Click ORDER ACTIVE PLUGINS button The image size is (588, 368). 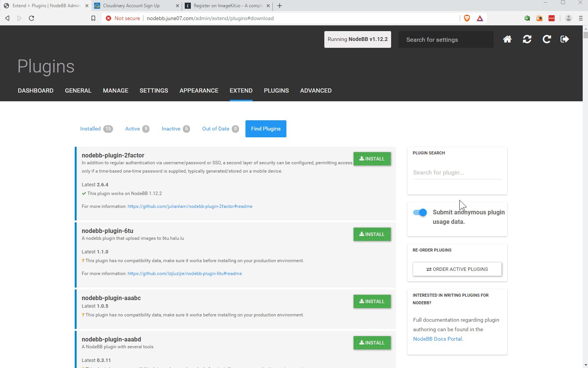[457, 269]
